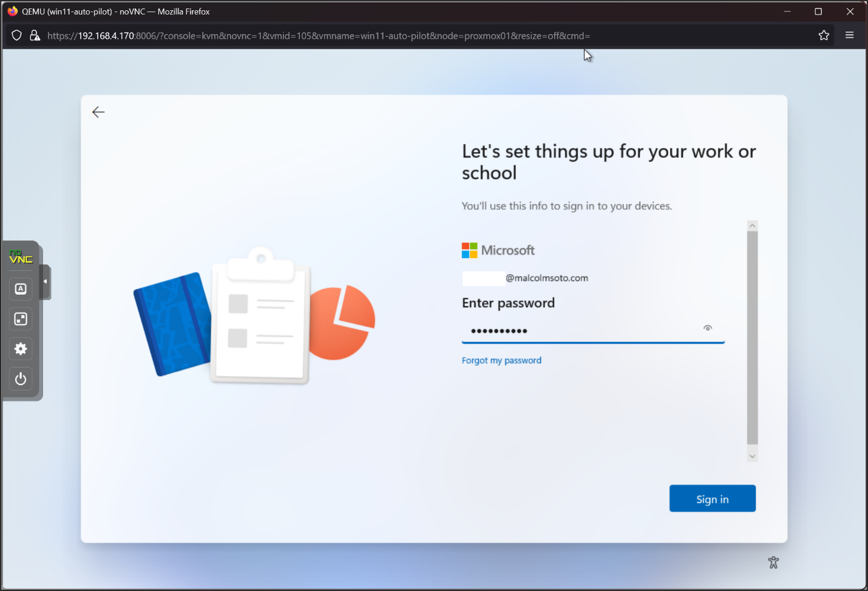Reveal the password with the eye icon

707,328
